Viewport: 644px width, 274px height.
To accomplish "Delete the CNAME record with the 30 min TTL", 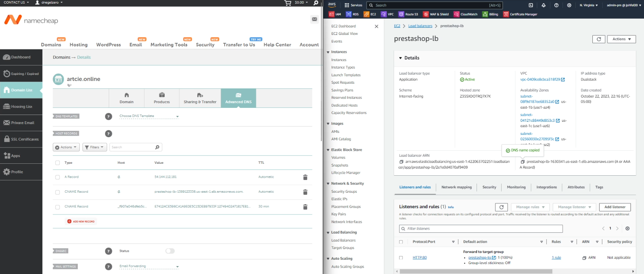I will click(x=305, y=207).
